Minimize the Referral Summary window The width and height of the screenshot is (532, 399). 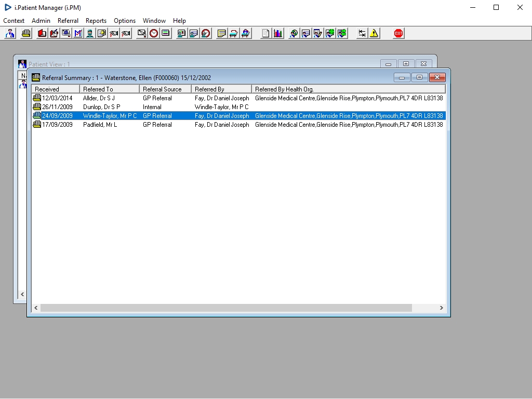click(402, 77)
